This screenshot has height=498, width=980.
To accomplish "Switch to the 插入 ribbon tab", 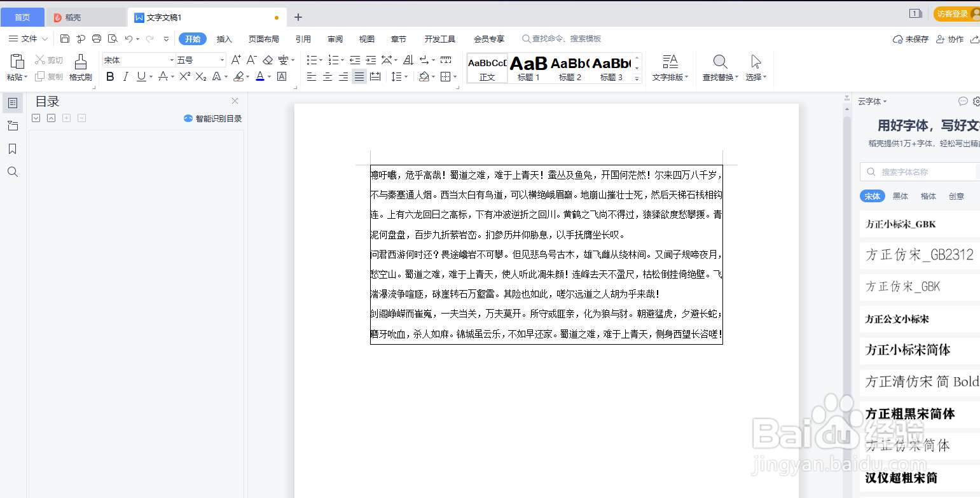I will tap(224, 39).
